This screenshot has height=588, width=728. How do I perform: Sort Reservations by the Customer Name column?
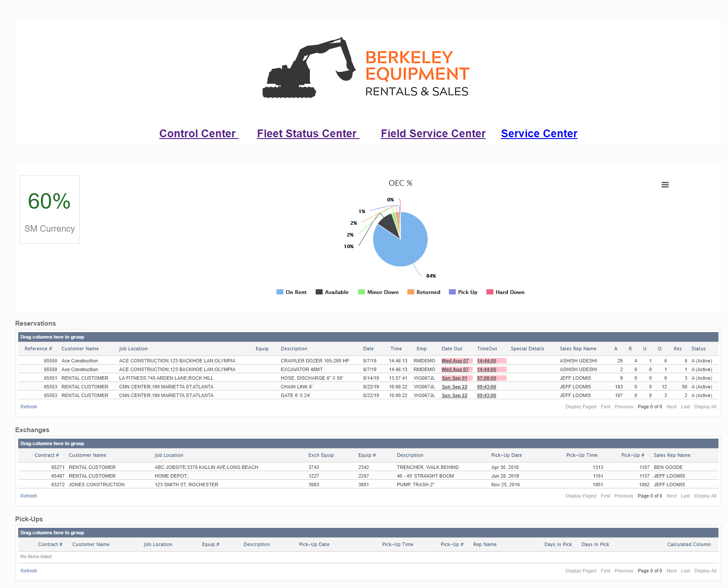click(x=80, y=349)
